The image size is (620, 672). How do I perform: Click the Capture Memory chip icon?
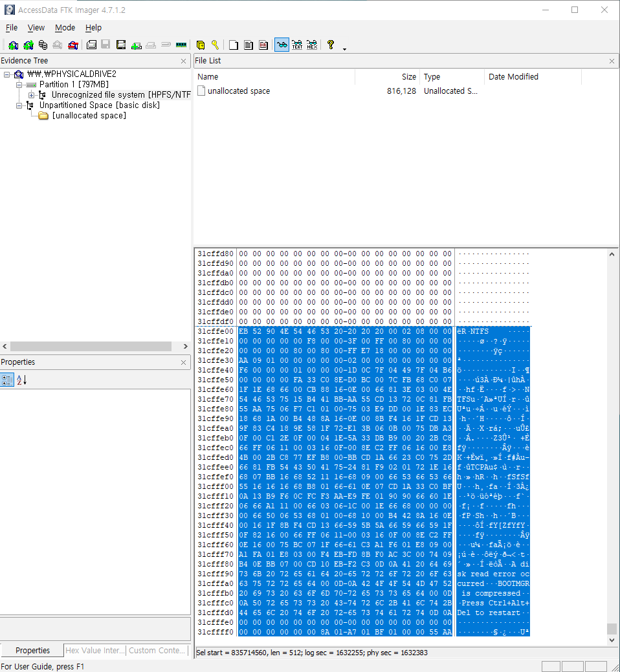click(181, 45)
